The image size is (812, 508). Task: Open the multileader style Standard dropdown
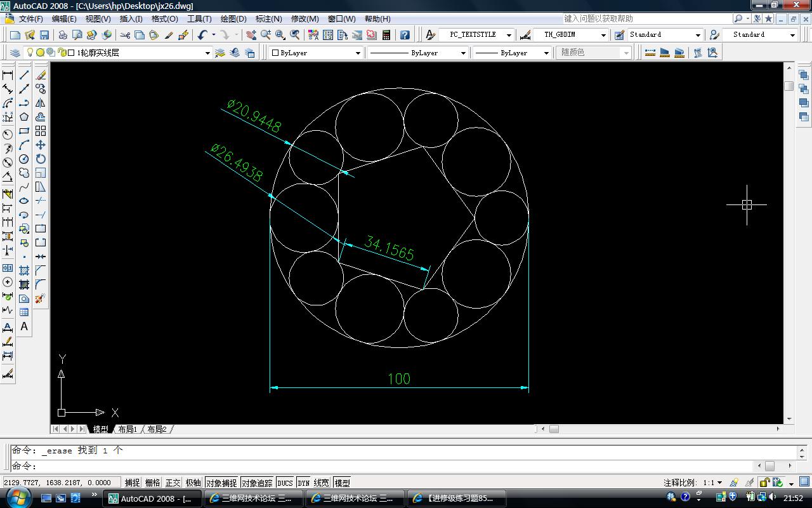[792, 35]
